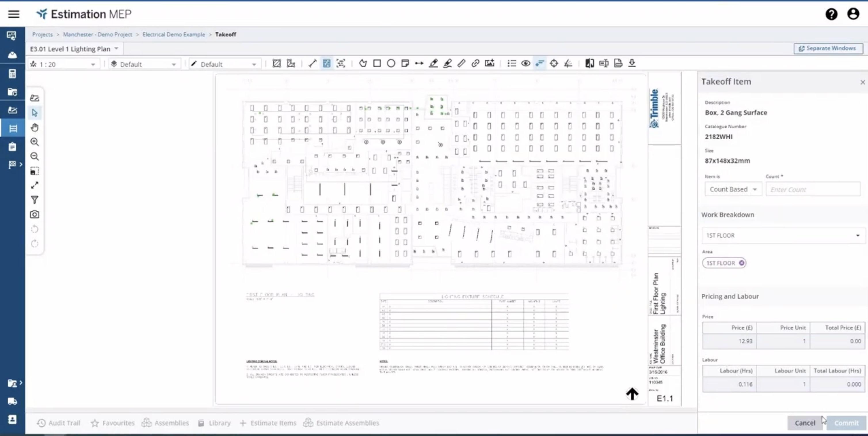The image size is (868, 436).
Task: Click the Enter Count input field
Action: (812, 189)
